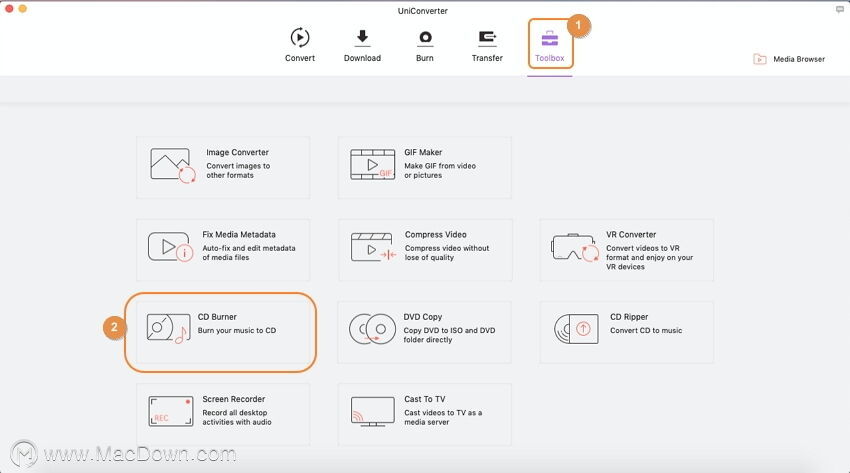
Task: Minimize the UniConverter window
Action: click(x=22, y=9)
